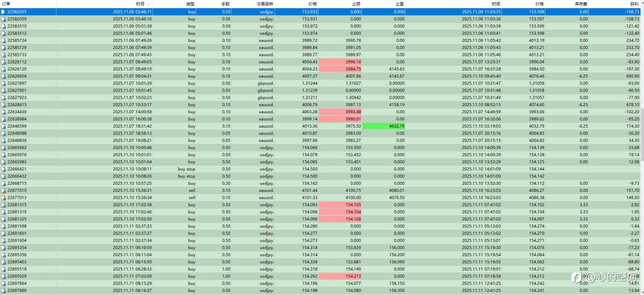
Task: Select order number 22627901
Action: tap(17, 91)
